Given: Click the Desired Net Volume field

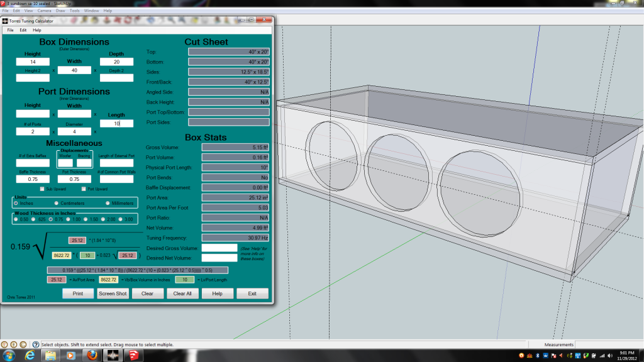Looking at the screenshot, I should (x=219, y=258).
